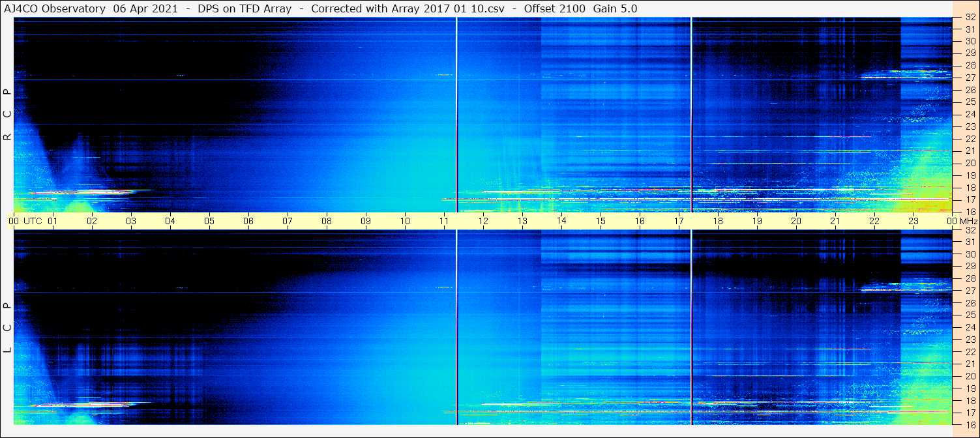Click the UTC label on time axis
Viewport: 980px width, 438px height.
pyautogui.click(x=33, y=221)
